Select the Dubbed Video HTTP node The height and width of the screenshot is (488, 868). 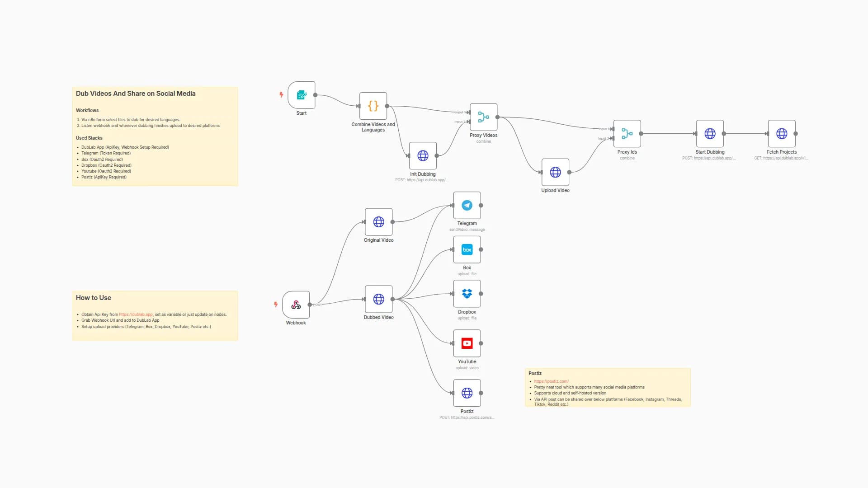pos(379,299)
